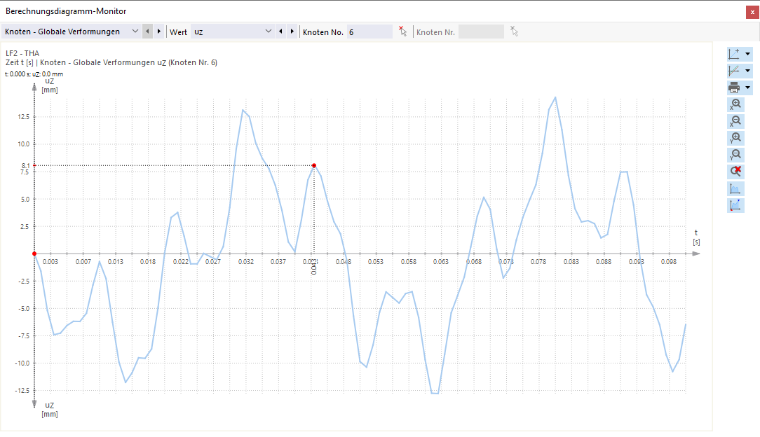Click the 0.063 time axis label
The image size is (760, 437).
coord(441,262)
